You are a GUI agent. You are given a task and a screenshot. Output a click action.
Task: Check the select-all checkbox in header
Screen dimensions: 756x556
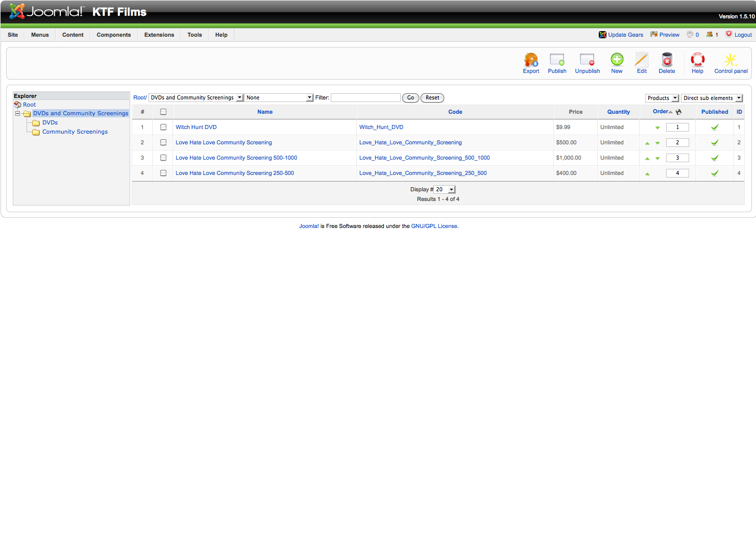[163, 112]
